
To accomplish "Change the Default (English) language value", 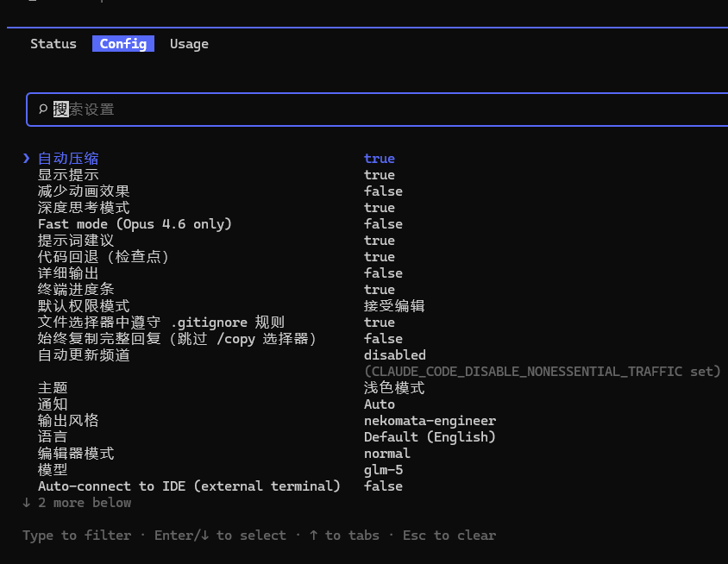I will pyautogui.click(x=430, y=437).
